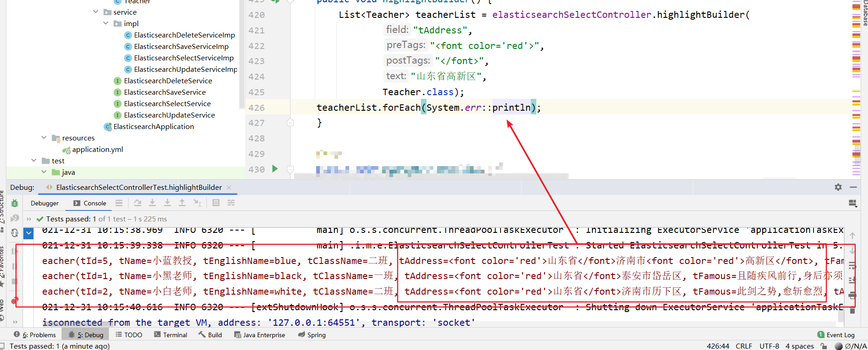Open the Build tool window
The image size is (868, 350).
[210, 335]
